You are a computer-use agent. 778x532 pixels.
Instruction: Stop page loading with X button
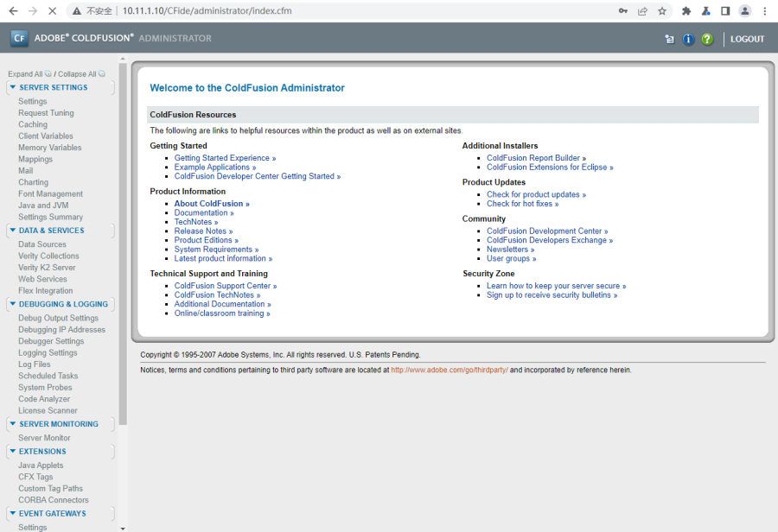coord(52,11)
